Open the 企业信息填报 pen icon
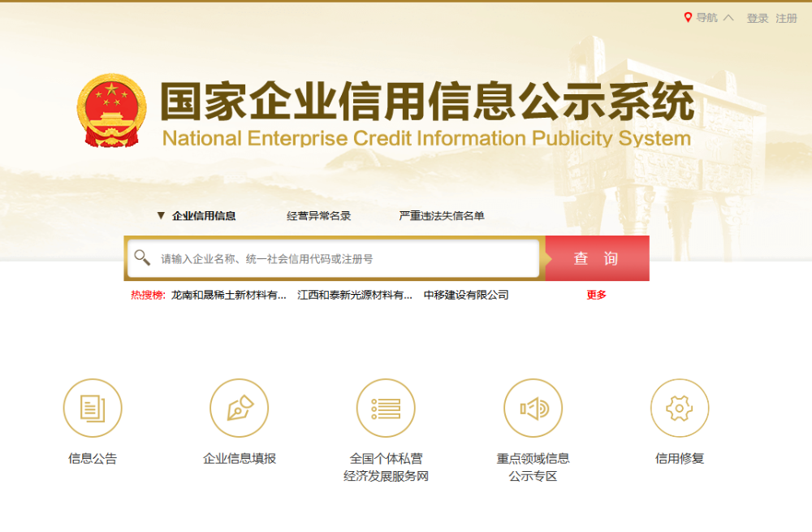This screenshot has height=532, width=812. click(240, 409)
